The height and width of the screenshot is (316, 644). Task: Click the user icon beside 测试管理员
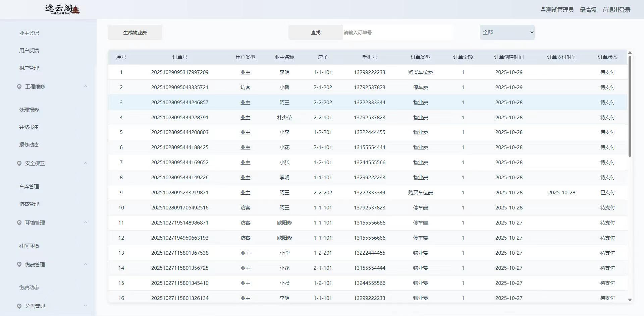[x=543, y=9]
